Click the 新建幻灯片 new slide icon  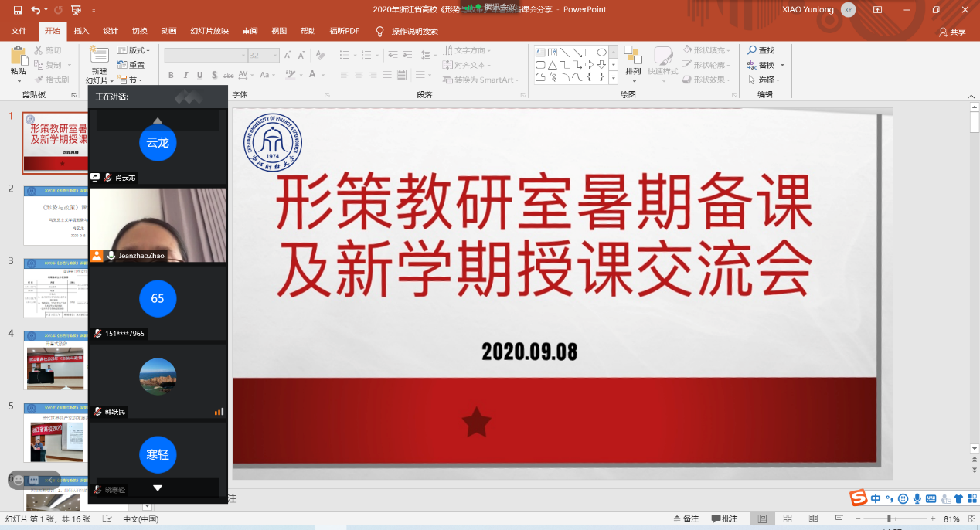tap(99, 55)
